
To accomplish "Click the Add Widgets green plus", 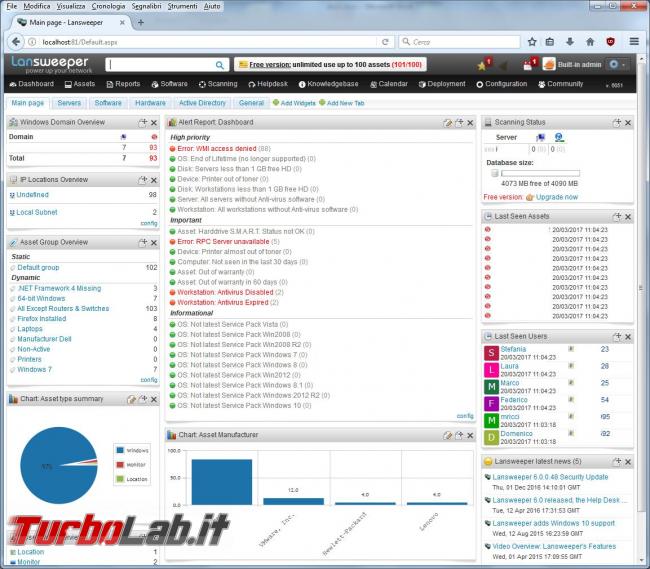I will (276, 102).
